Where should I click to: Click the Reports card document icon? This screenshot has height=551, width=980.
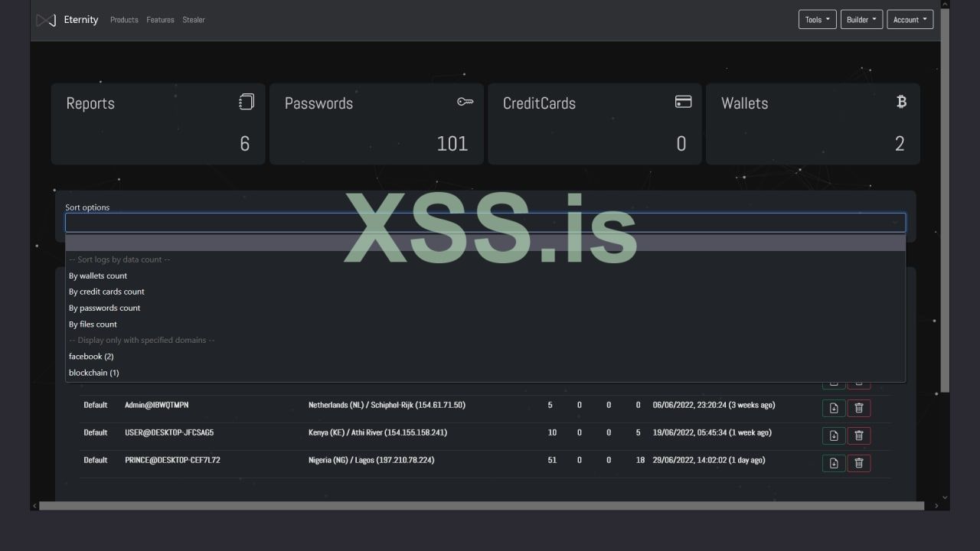click(x=246, y=102)
